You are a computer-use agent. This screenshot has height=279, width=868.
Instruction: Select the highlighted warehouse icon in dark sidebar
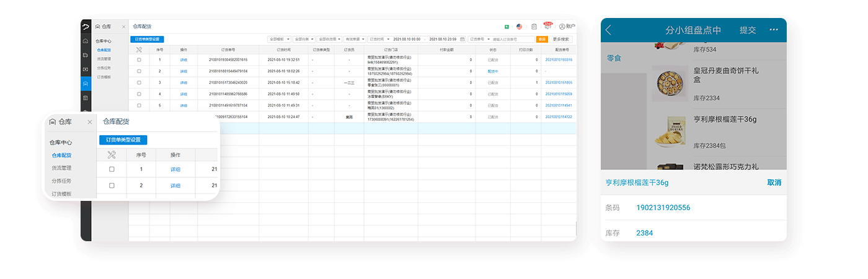click(x=85, y=84)
